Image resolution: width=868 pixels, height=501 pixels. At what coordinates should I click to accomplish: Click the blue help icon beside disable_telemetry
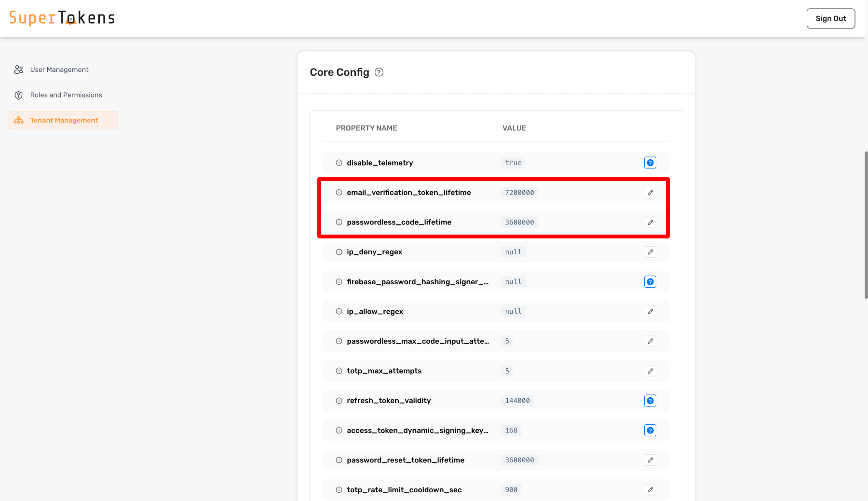(x=650, y=163)
